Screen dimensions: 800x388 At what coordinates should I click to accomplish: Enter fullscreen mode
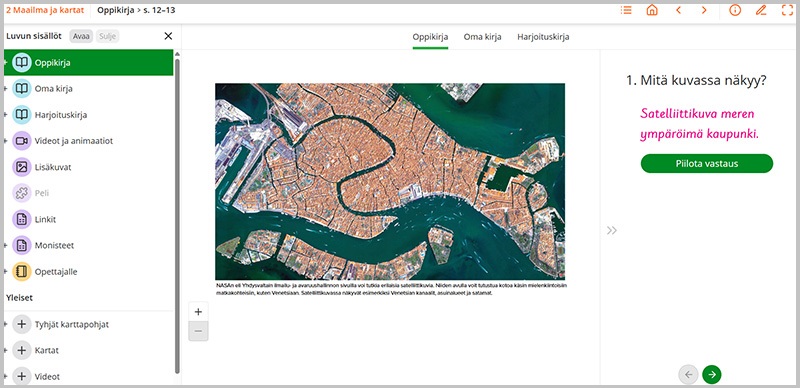pos(787,10)
